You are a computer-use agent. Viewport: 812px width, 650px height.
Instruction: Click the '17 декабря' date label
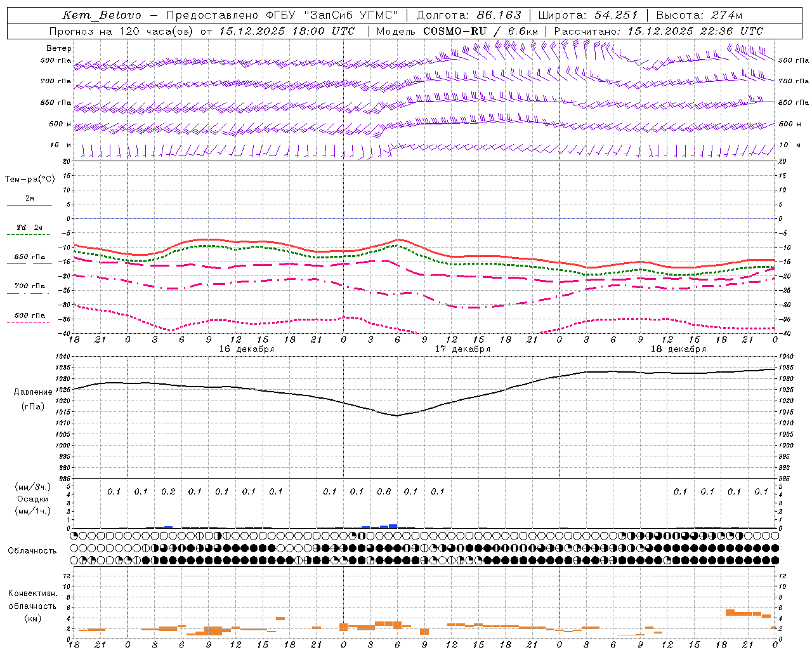tap(462, 349)
